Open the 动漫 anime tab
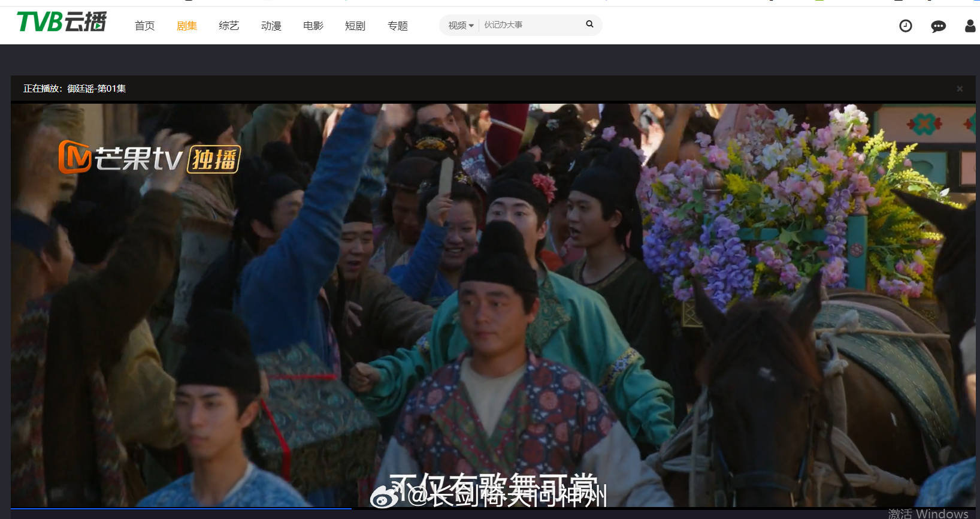Image resolution: width=980 pixels, height=519 pixels. (x=271, y=26)
